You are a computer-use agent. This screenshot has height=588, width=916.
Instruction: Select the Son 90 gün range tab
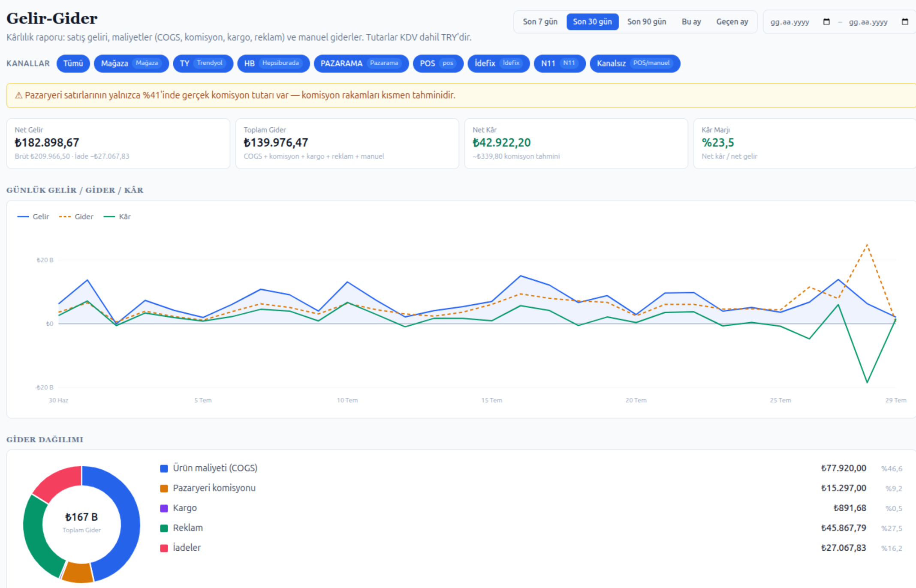647,22
